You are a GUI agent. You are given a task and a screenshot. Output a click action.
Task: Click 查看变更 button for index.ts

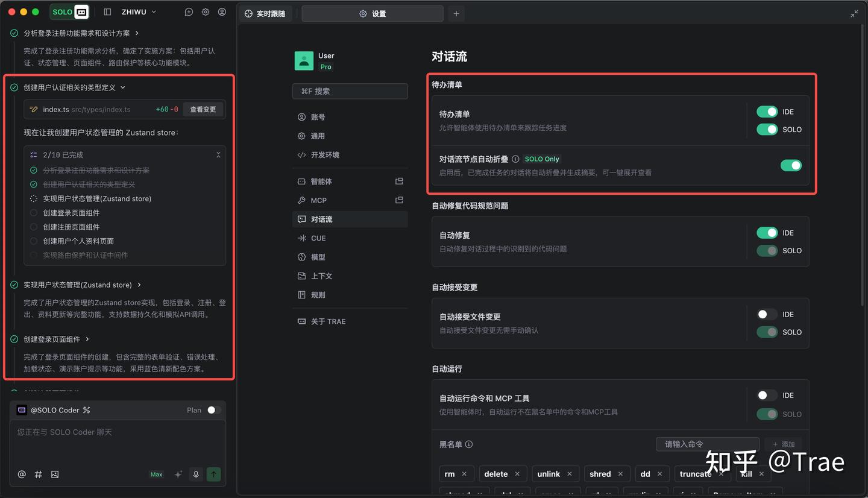coord(203,109)
